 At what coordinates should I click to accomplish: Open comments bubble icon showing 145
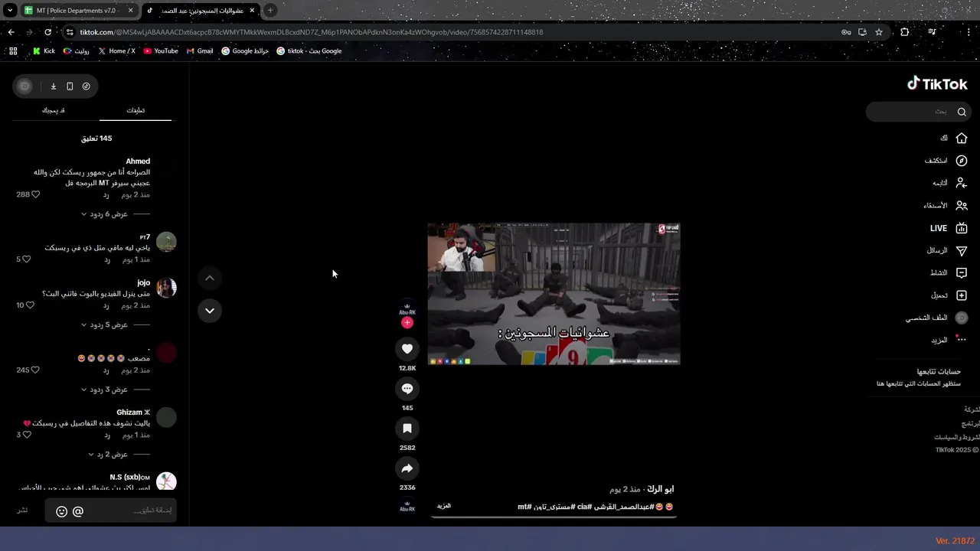point(407,389)
